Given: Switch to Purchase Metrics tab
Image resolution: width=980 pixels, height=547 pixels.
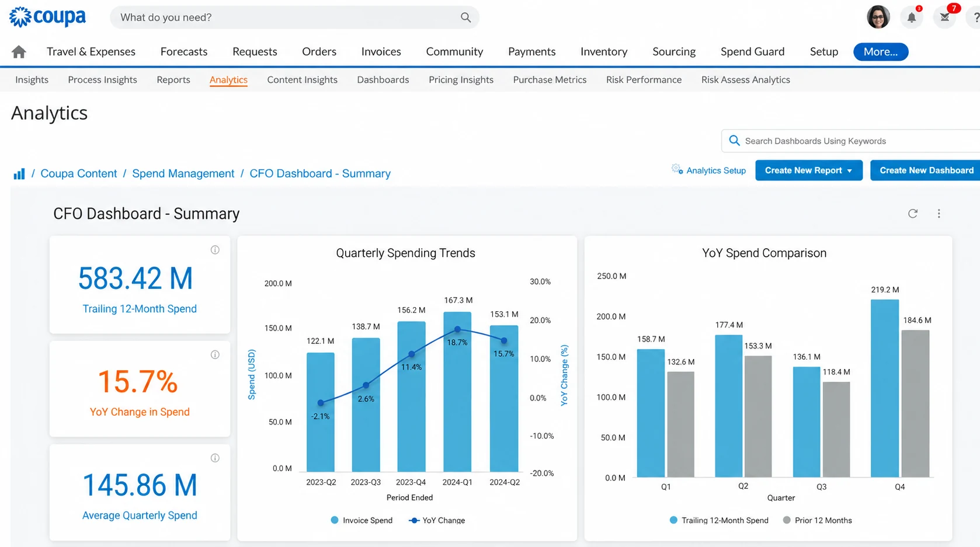Looking at the screenshot, I should (550, 80).
